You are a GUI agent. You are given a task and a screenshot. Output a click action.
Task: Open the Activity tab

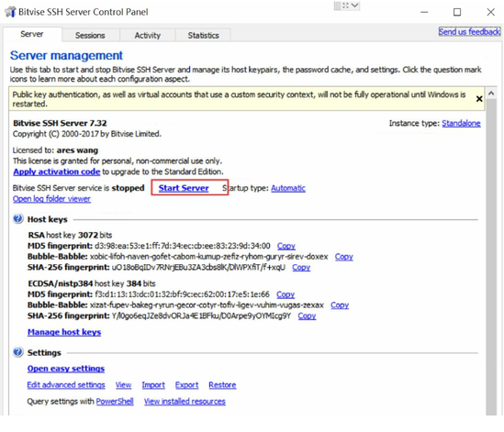(147, 35)
